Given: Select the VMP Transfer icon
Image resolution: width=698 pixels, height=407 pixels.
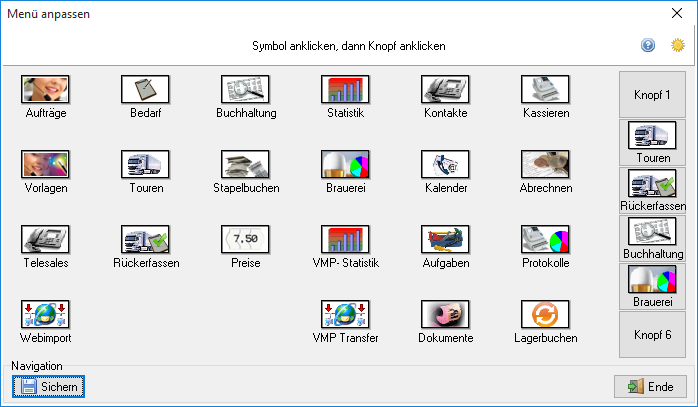Looking at the screenshot, I should click(345, 314).
